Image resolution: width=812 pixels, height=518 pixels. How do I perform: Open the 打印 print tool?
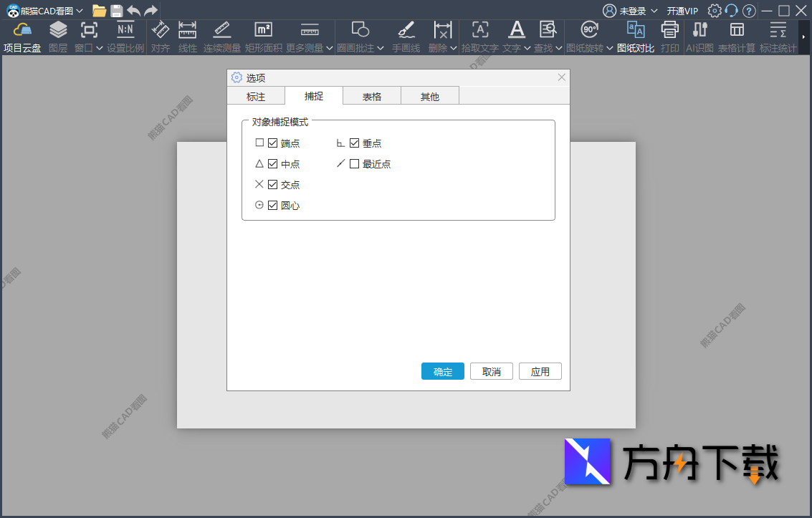click(x=669, y=36)
